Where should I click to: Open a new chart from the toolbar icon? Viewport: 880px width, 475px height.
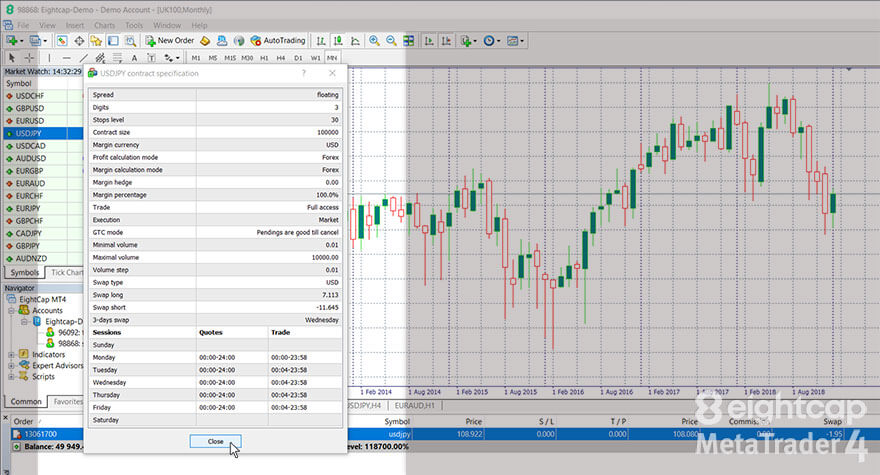click(x=11, y=40)
